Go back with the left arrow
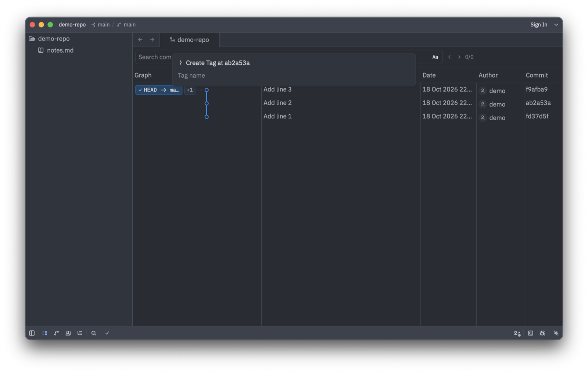The height and width of the screenshot is (373, 588). 140,40
